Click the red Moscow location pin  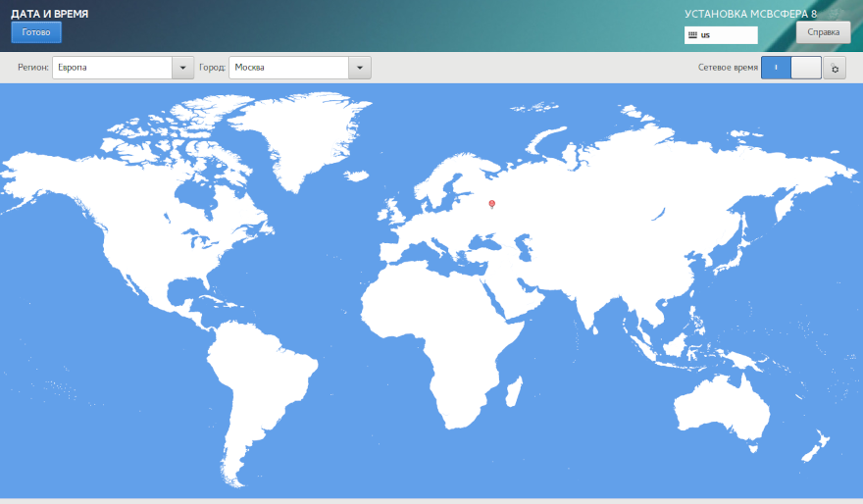click(491, 204)
